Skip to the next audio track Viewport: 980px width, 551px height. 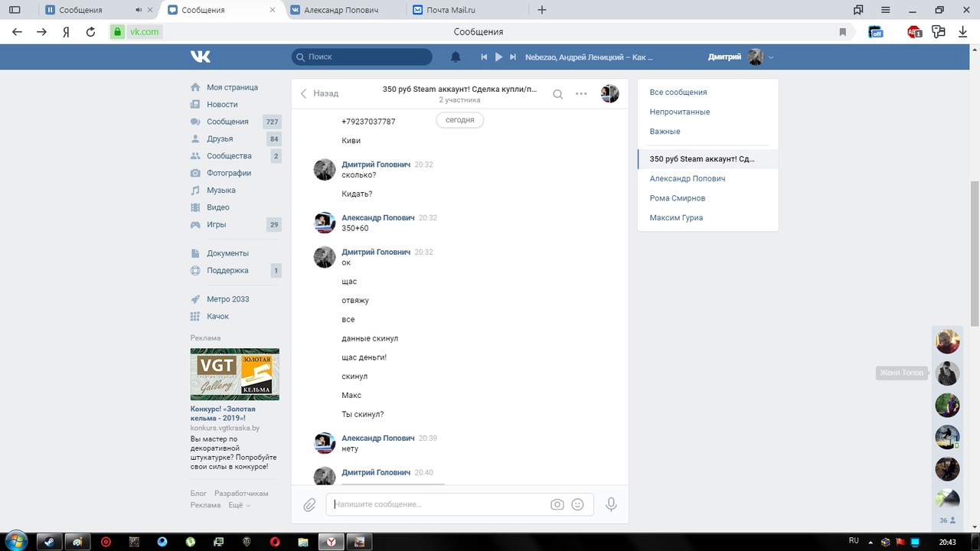tap(513, 57)
